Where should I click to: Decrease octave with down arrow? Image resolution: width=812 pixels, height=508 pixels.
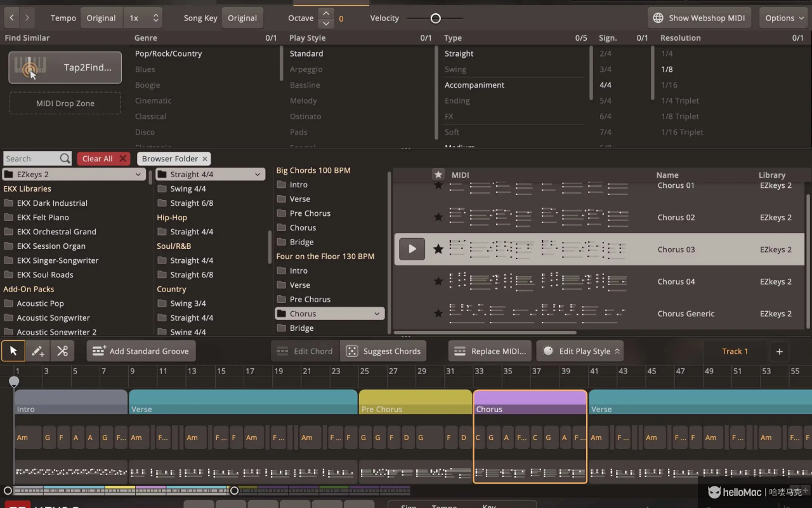pyautogui.click(x=326, y=23)
